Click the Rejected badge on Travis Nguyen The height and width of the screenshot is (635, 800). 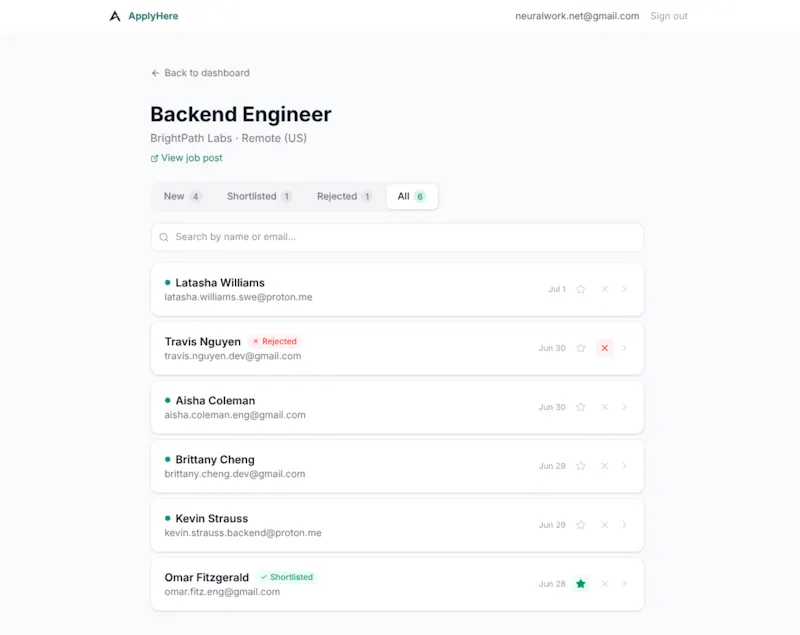[x=275, y=342]
